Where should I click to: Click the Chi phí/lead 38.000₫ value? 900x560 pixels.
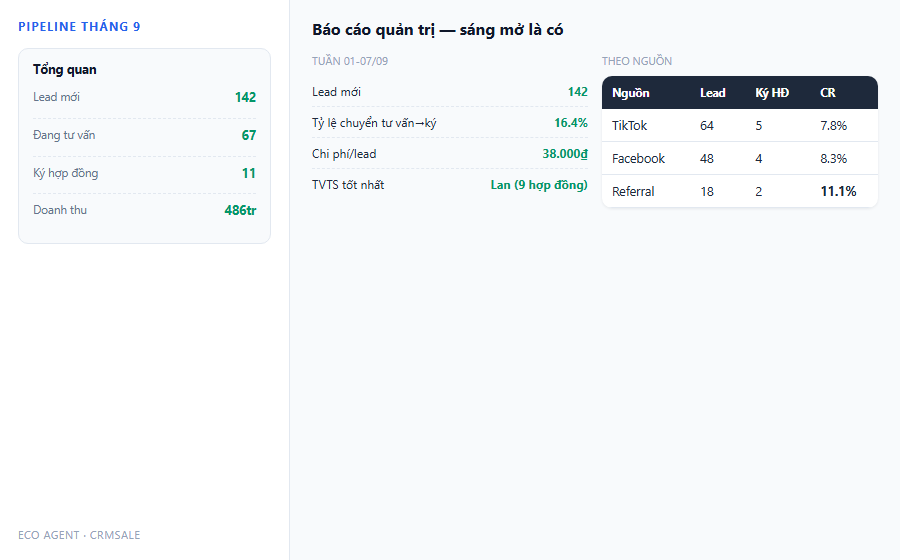pyautogui.click(x=565, y=154)
